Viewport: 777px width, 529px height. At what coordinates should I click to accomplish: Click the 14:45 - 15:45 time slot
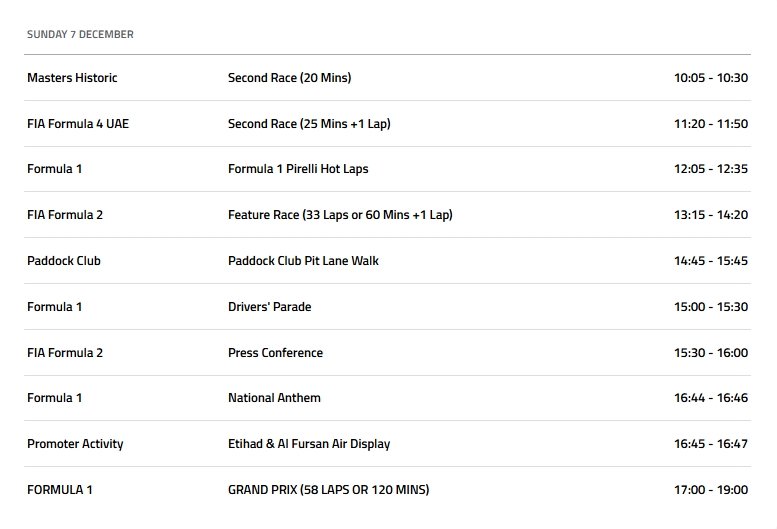coord(710,261)
